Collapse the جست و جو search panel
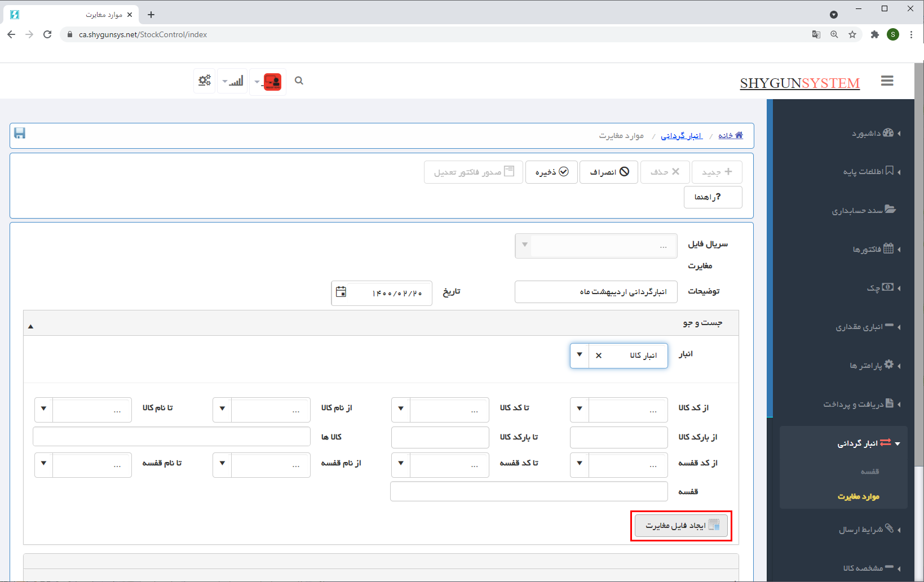924x582 pixels. point(31,326)
